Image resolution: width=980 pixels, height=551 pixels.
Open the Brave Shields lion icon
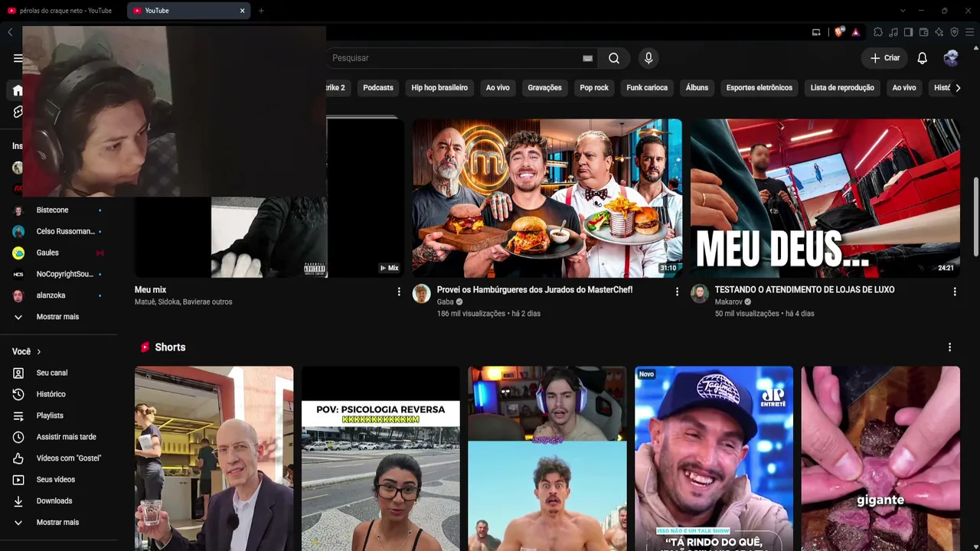point(840,32)
